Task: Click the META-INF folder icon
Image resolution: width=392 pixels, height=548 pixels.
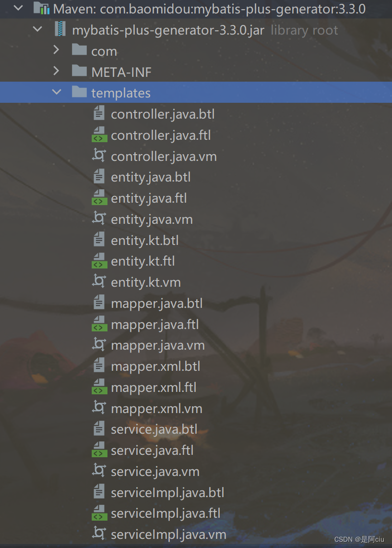Action: click(79, 71)
